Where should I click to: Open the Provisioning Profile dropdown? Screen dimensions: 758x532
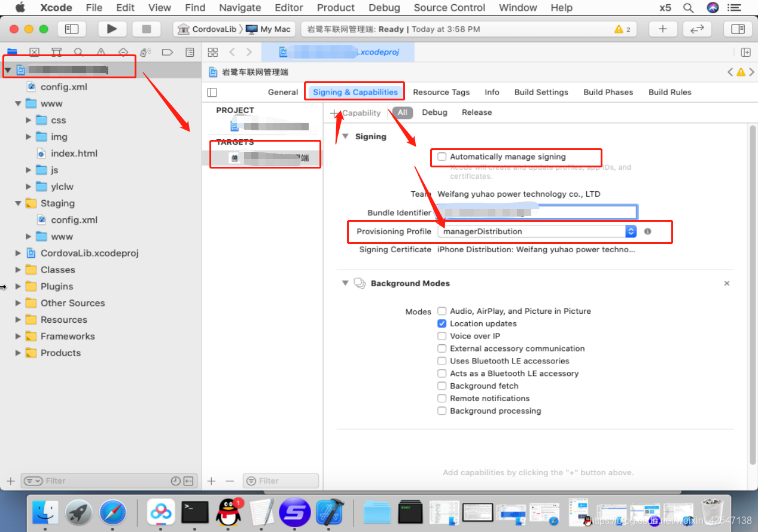(537, 231)
